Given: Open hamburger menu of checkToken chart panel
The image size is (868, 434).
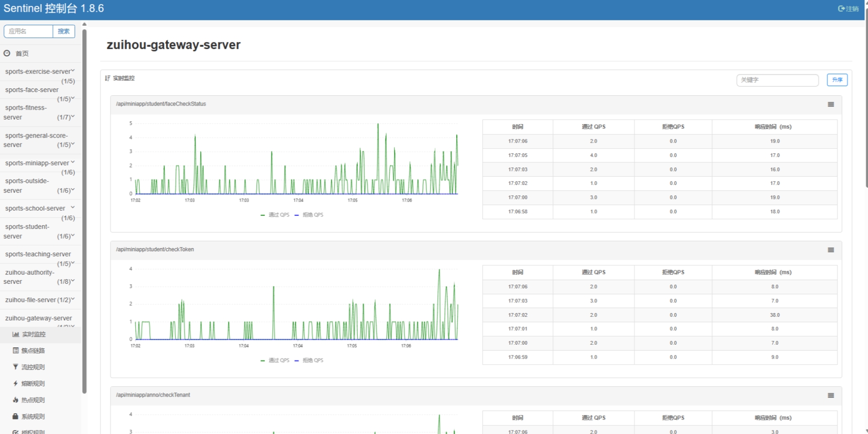Looking at the screenshot, I should click(831, 250).
